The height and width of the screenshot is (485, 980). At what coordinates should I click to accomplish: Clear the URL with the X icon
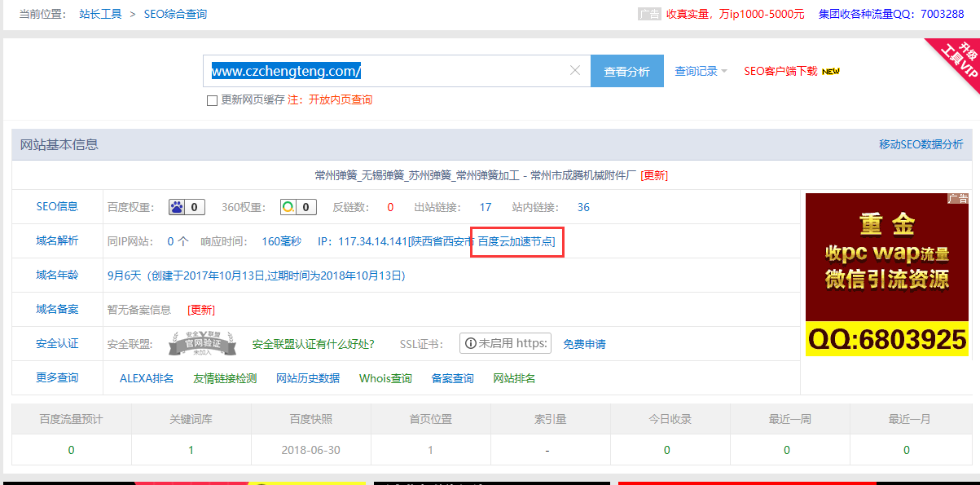575,71
